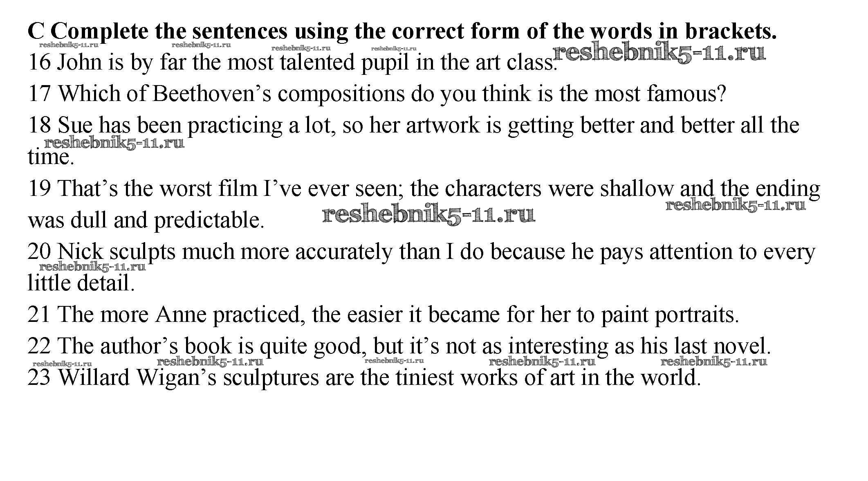
Task: Open the large watermark beside "dull and predictable"
Action: tap(428, 215)
